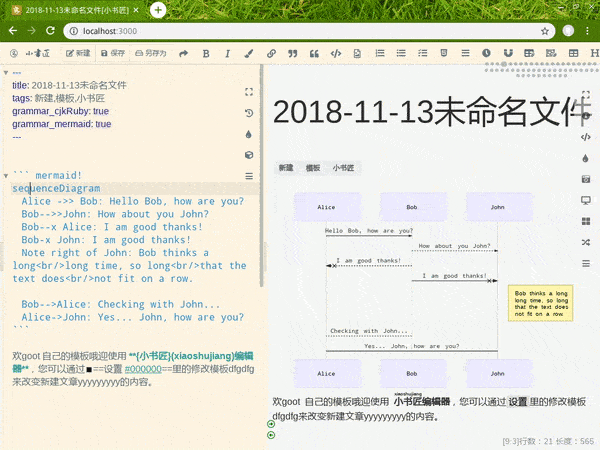The height and width of the screenshot is (450, 600).
Task: Open the browser profile avatar
Action: pyautogui.click(x=568, y=31)
